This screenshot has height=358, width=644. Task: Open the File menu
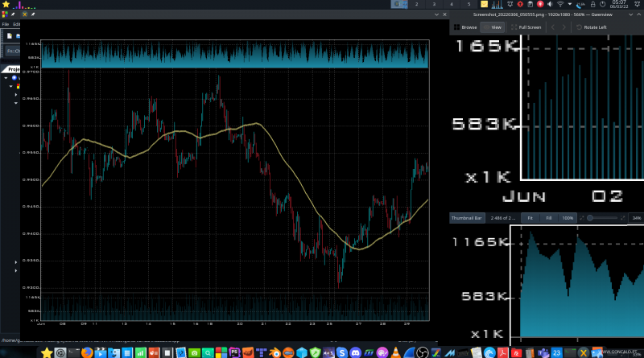5,24
